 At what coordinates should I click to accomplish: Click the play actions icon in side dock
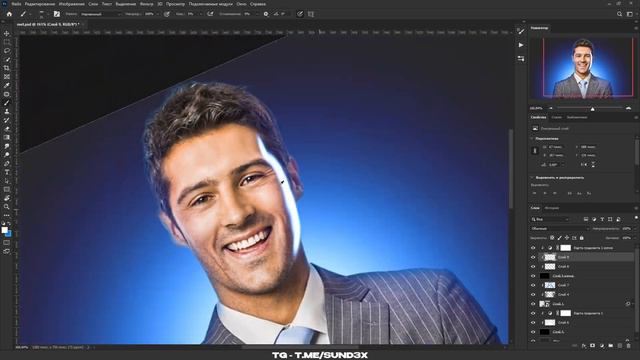pos(521,45)
